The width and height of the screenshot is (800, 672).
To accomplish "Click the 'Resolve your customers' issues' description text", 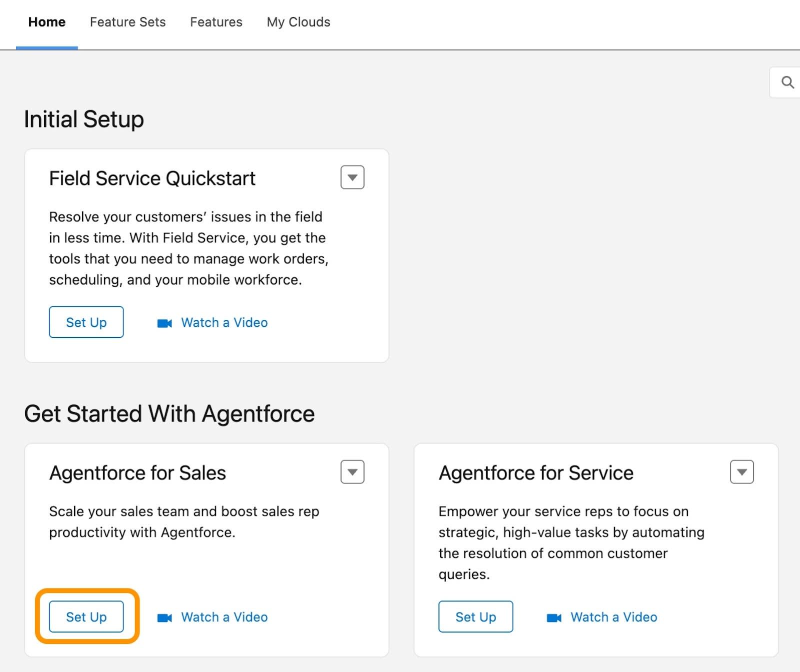I will tap(188, 248).
